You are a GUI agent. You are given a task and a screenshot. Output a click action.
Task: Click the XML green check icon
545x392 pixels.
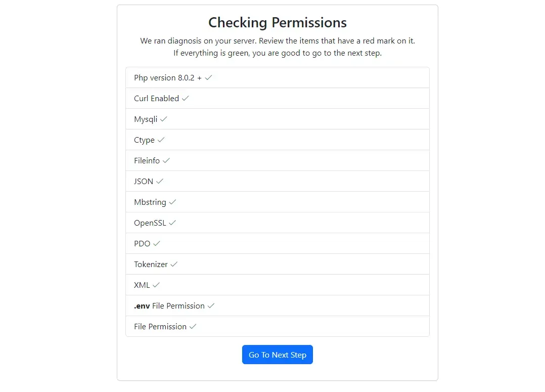coord(156,285)
